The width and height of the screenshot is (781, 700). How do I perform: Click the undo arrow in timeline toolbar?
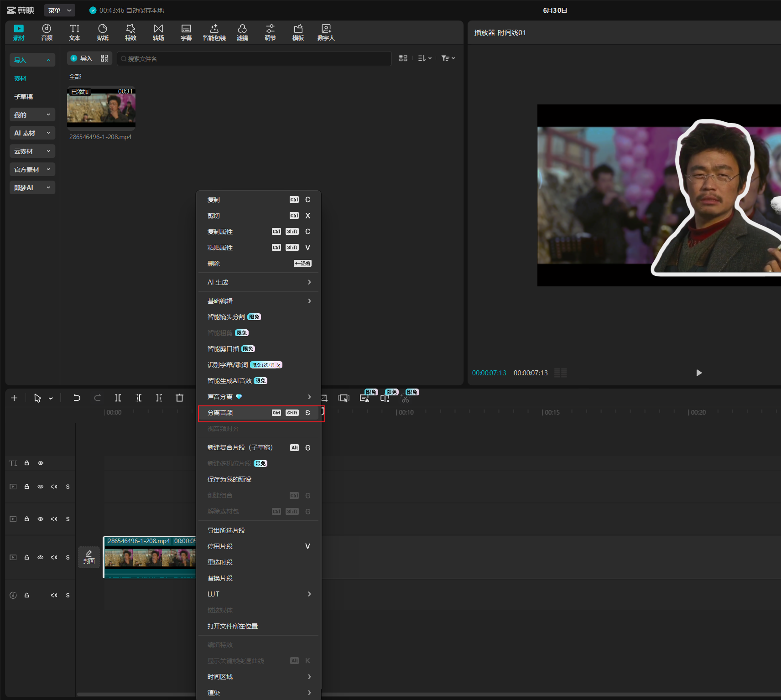coord(77,398)
